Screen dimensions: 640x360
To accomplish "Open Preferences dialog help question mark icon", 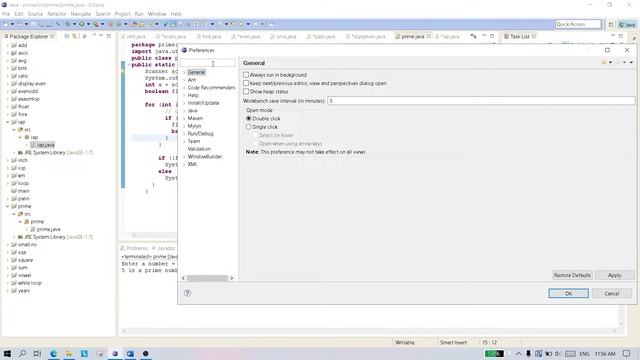I will (x=187, y=293).
